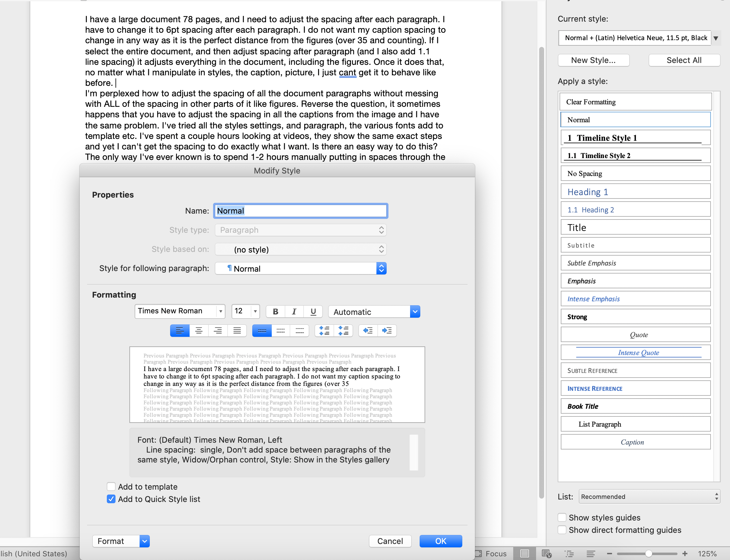Click increase indent icon
This screenshot has height=560, width=730.
click(387, 331)
